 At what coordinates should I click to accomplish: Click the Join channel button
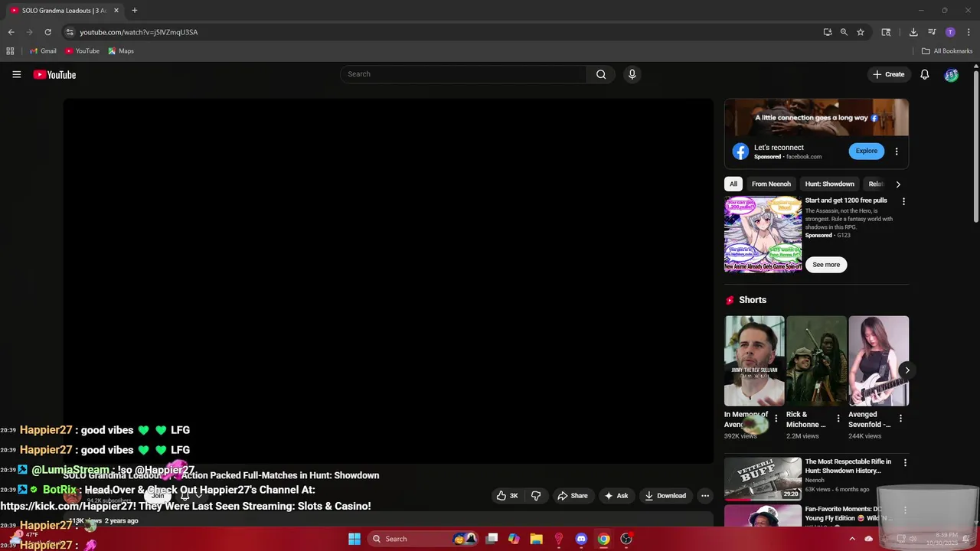pyautogui.click(x=158, y=496)
